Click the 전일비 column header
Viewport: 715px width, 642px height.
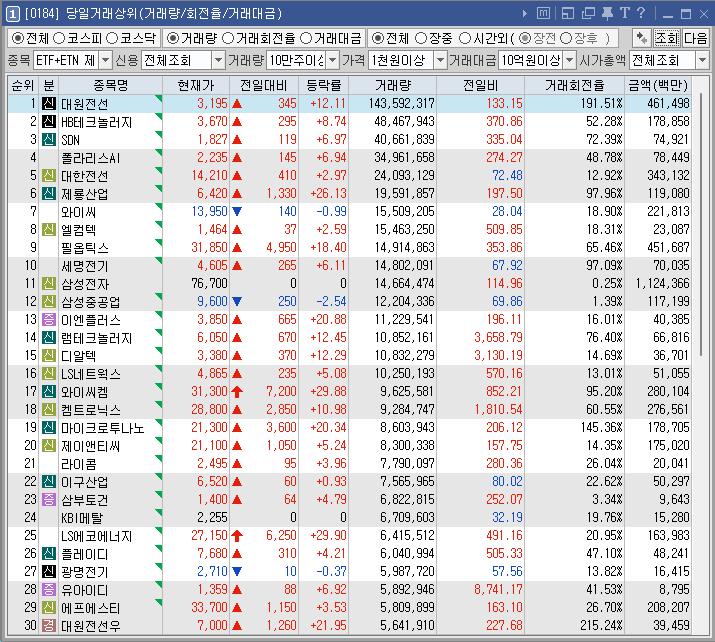[x=480, y=85]
